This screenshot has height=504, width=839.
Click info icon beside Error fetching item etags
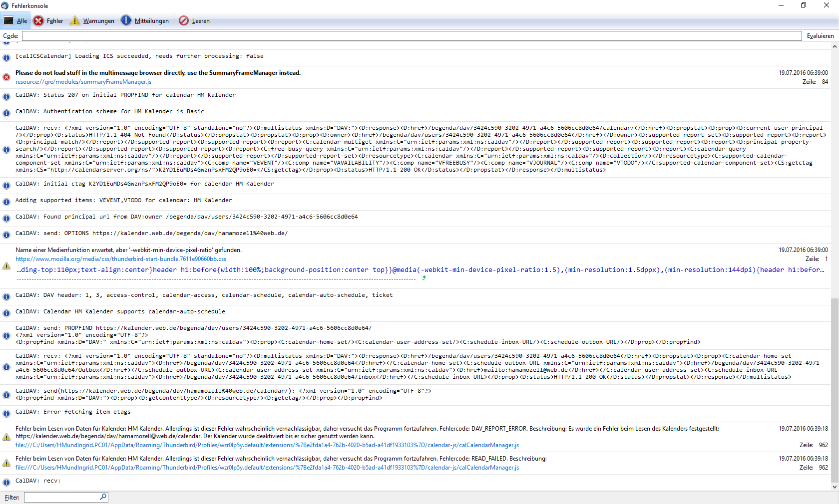(x=6, y=414)
